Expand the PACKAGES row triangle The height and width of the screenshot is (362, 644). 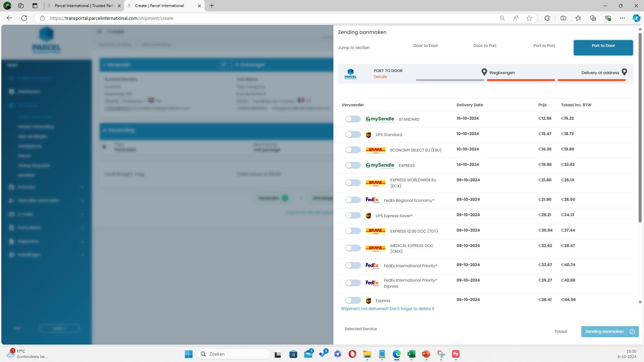pyautogui.click(x=104, y=147)
